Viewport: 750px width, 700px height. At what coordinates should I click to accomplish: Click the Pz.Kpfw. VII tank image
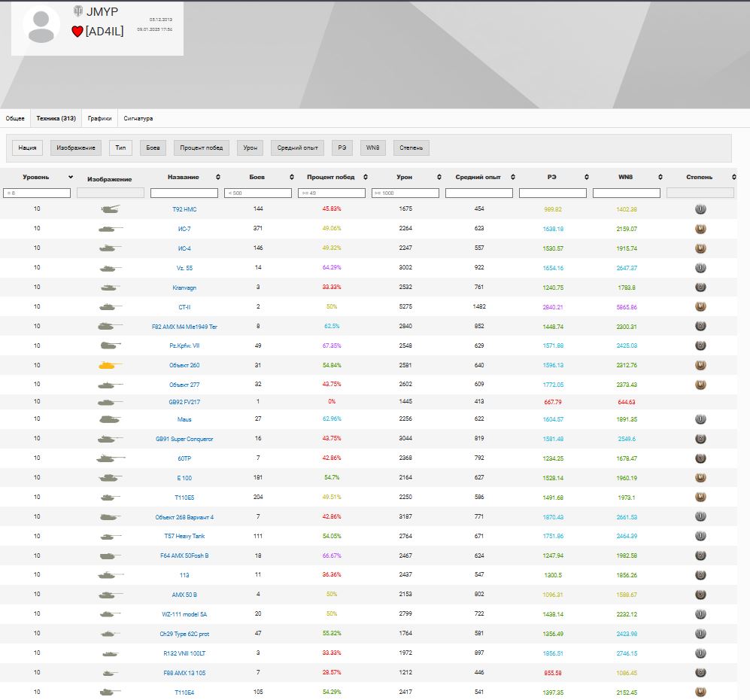pyautogui.click(x=111, y=345)
